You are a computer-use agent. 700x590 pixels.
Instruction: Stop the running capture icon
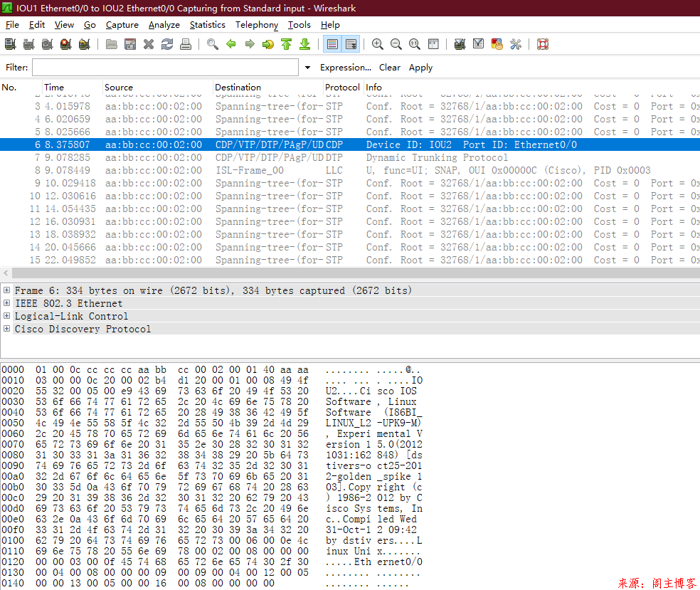coord(66,44)
